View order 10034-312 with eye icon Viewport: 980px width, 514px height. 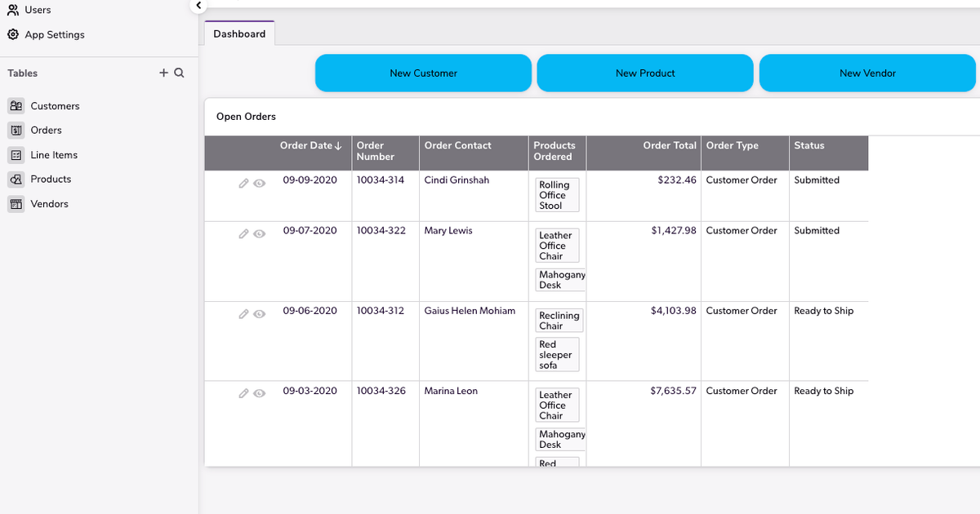[259, 314]
